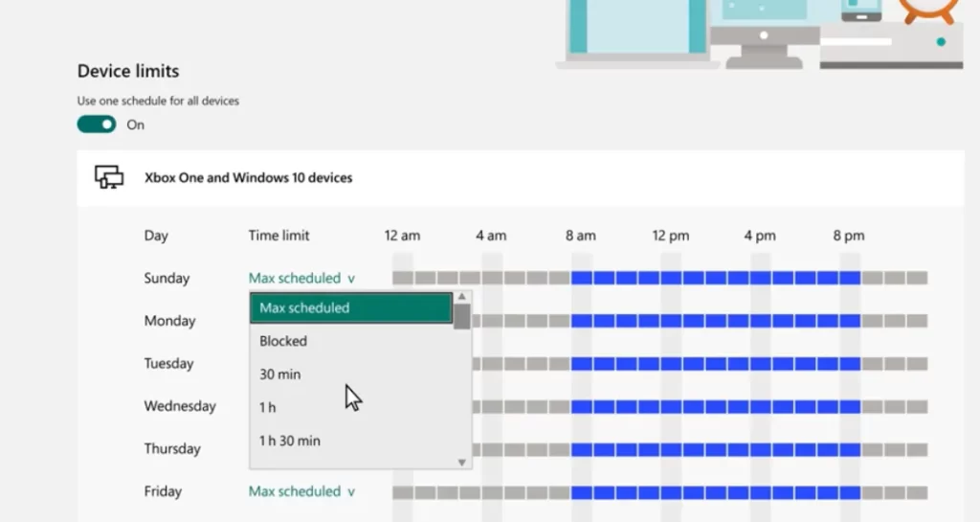Click the 12 pm time header
The image size is (980, 522).
pos(671,236)
